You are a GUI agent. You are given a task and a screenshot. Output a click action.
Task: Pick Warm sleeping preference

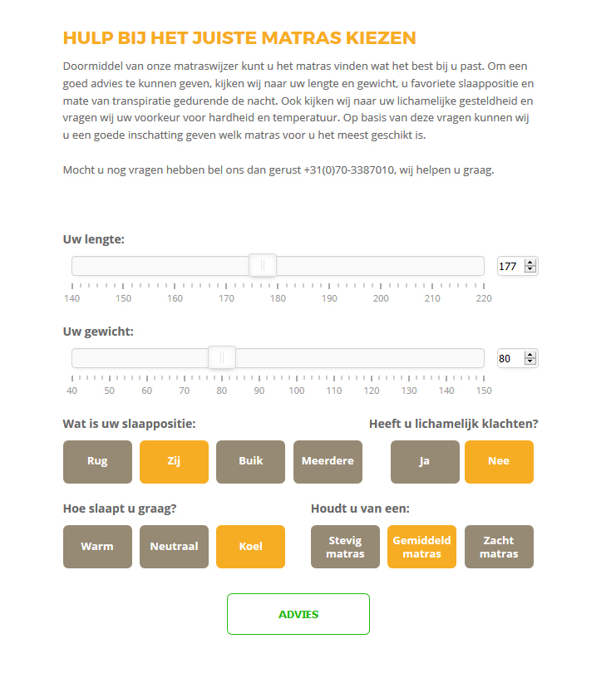pos(97,547)
